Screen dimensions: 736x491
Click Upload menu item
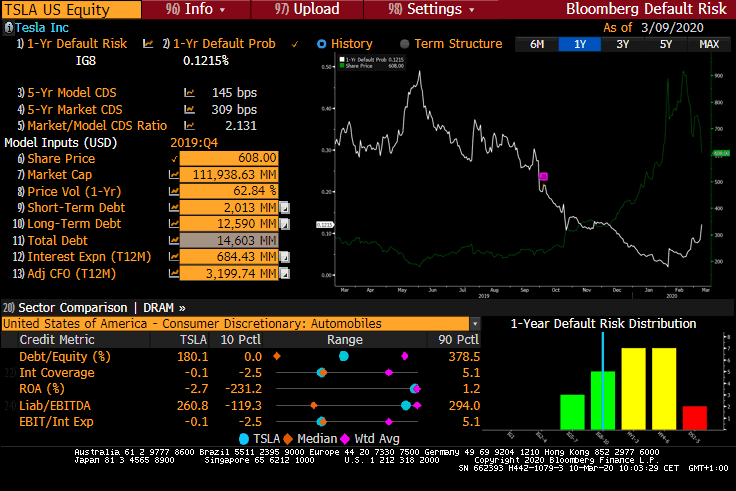(x=307, y=9)
